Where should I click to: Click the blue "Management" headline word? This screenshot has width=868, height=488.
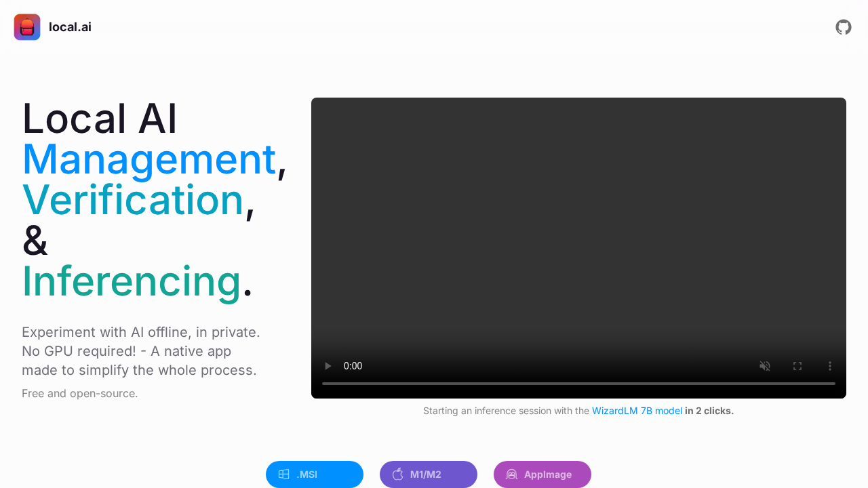[x=149, y=159]
